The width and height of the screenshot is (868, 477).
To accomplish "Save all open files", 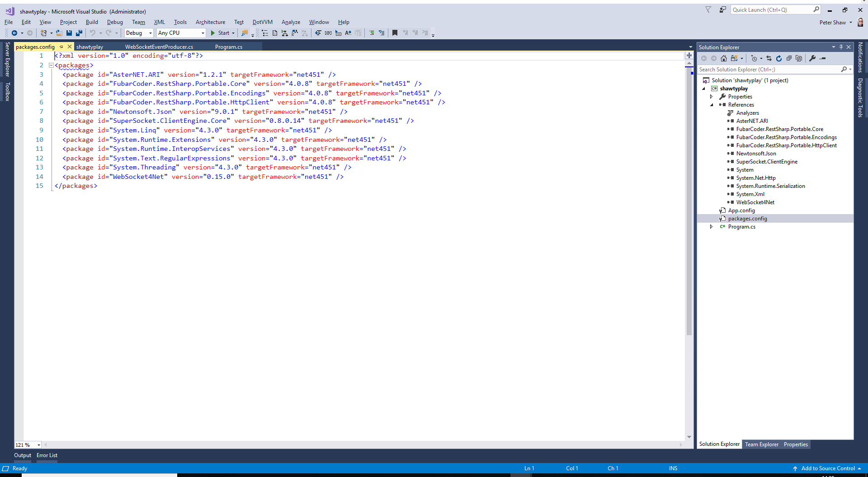I will coord(79,33).
